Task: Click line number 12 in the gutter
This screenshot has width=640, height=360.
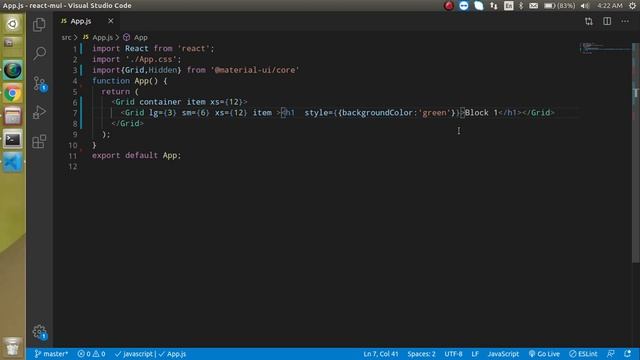Action: pos(73,167)
